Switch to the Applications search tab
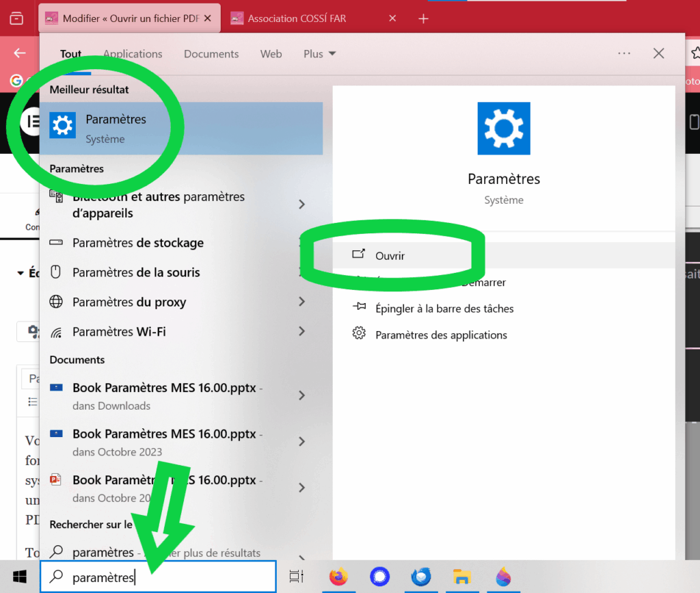The height and width of the screenshot is (593, 700). click(133, 53)
